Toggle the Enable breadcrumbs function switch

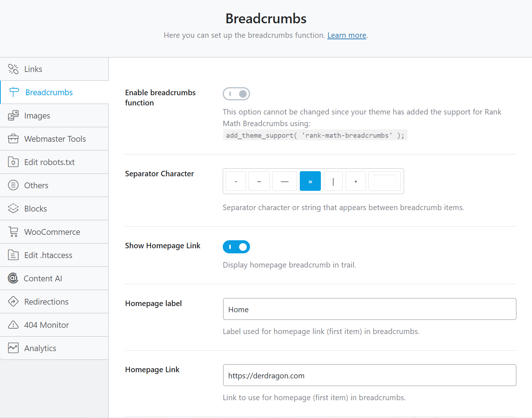tap(236, 94)
